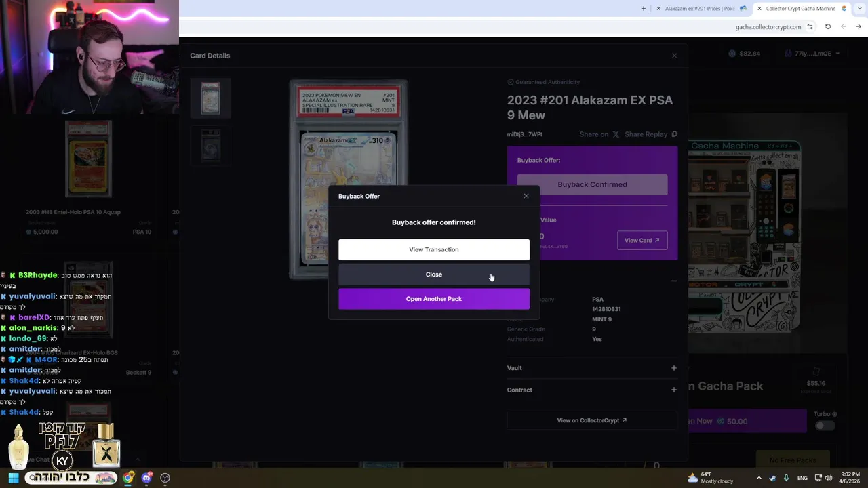Click the taskbar search box
This screenshot has height=488, width=868.
[72, 478]
